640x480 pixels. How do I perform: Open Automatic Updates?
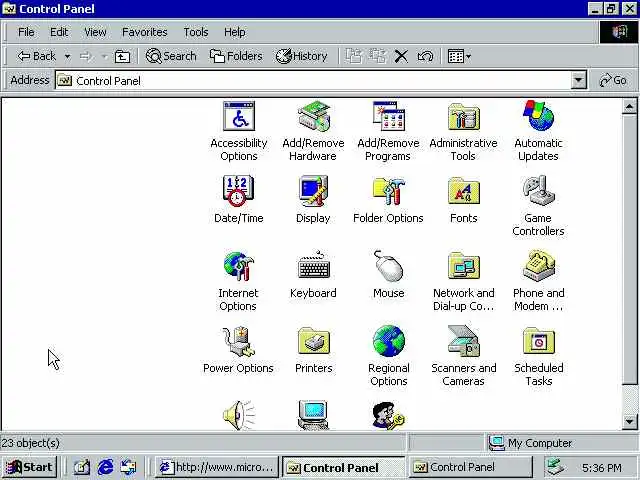click(x=538, y=131)
